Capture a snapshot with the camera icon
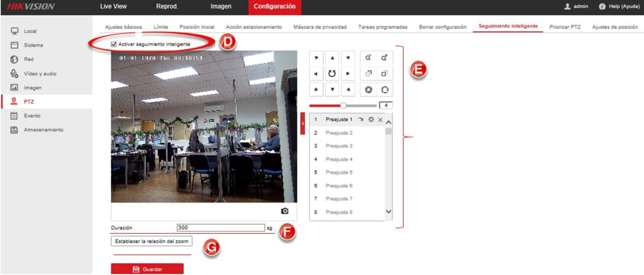The height and width of the screenshot is (275, 644). (285, 211)
